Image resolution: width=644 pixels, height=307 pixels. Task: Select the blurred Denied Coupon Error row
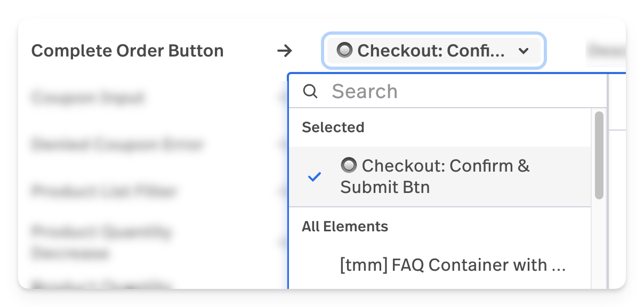click(117, 144)
